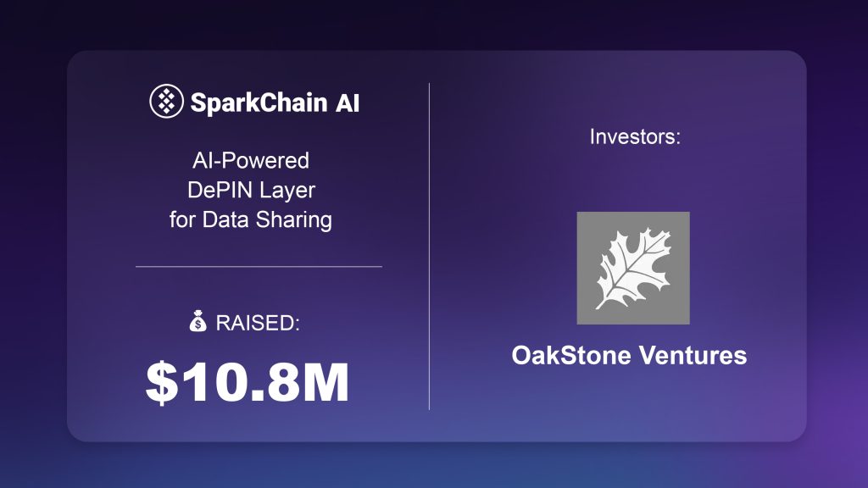The height and width of the screenshot is (488, 868).
Task: Select the digits 10.8 in the amount
Action: pos(235,382)
